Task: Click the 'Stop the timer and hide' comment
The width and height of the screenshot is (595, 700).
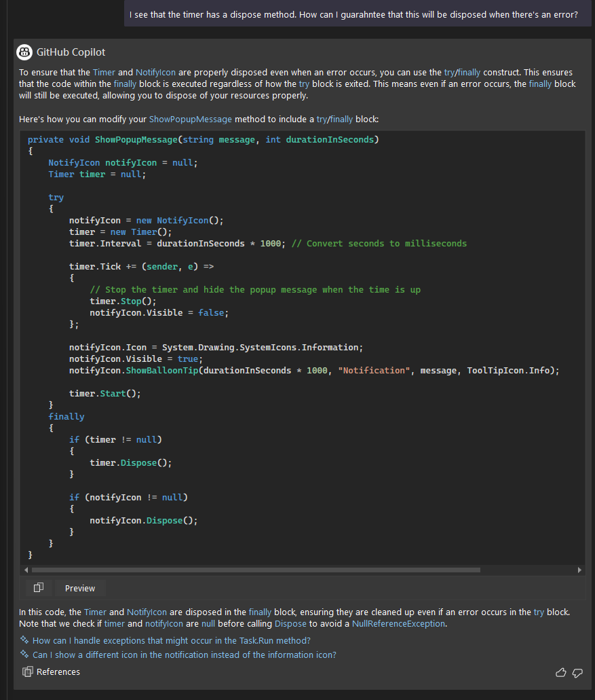Action: tap(255, 289)
